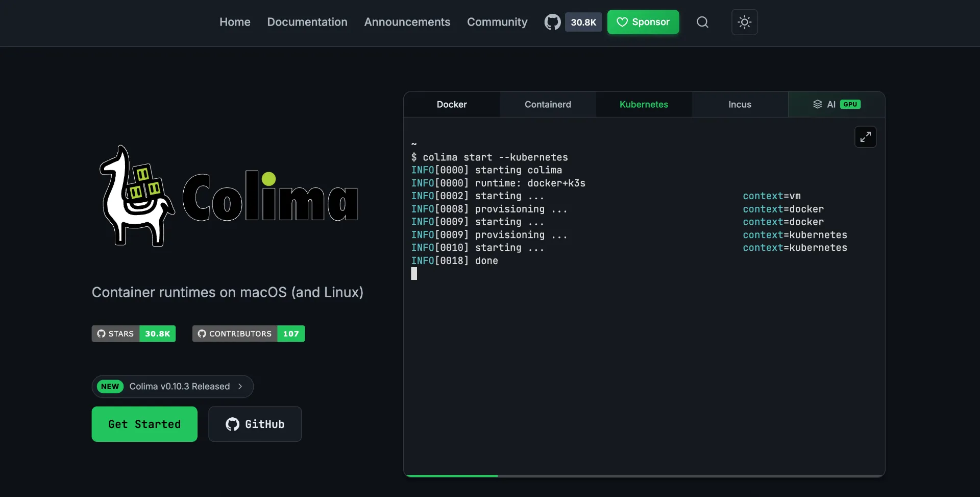Click the 'runtime: docker+k3s' log line

pyautogui.click(x=498, y=183)
